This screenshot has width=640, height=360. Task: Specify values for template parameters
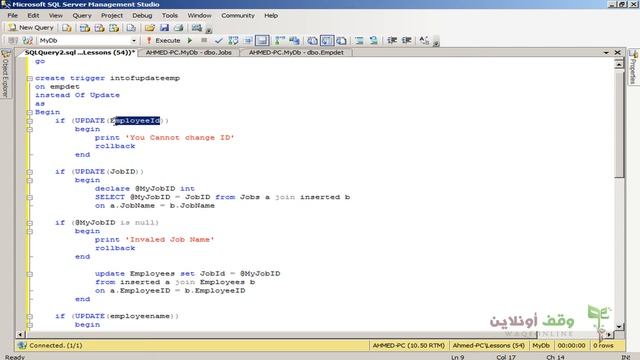click(424, 40)
